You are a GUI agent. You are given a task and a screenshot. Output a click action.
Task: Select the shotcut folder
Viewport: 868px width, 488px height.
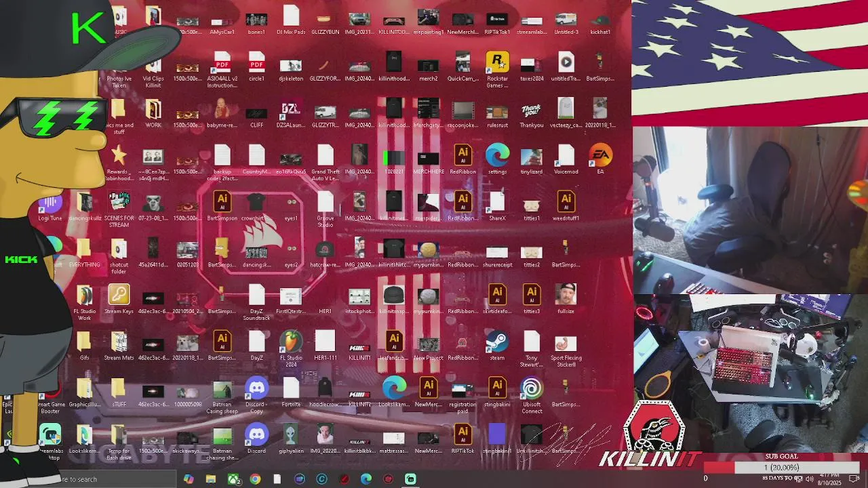pyautogui.click(x=119, y=249)
